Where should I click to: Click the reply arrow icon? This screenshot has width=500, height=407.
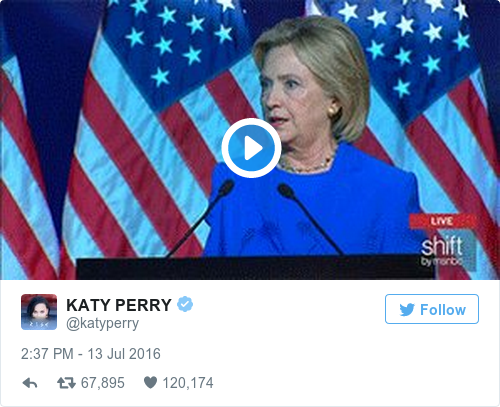pos(30,383)
